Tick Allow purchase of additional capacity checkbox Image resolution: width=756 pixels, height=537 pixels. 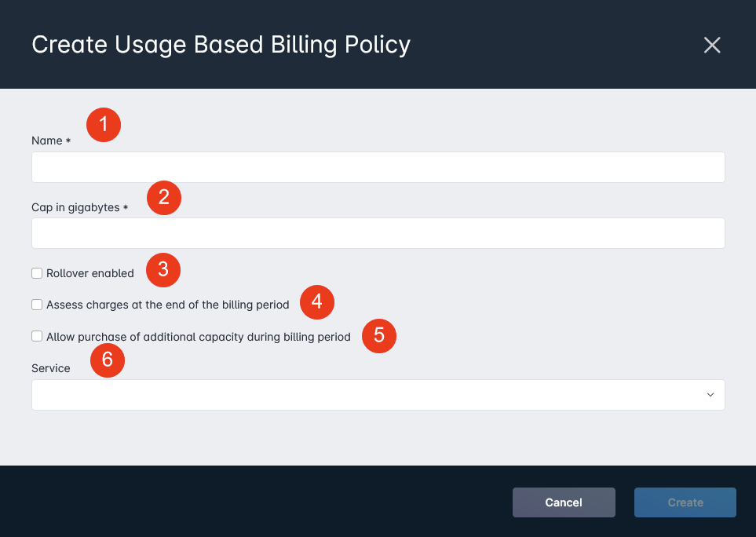tap(37, 336)
